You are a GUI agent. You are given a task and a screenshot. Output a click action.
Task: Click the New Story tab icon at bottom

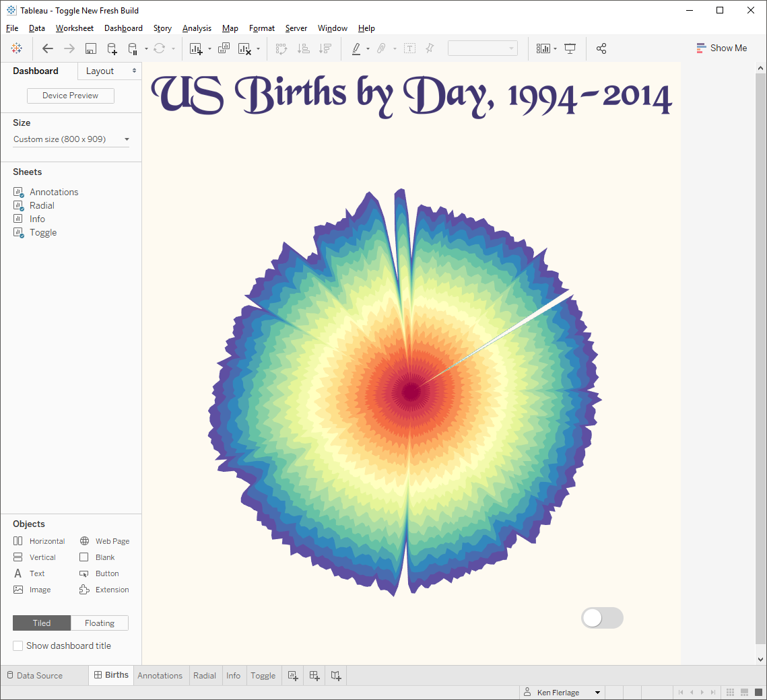(x=335, y=676)
